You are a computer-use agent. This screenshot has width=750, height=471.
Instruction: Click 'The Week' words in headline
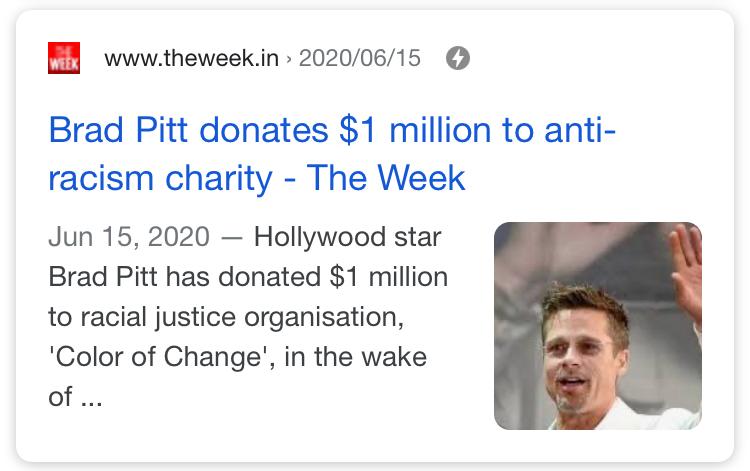click(x=386, y=177)
